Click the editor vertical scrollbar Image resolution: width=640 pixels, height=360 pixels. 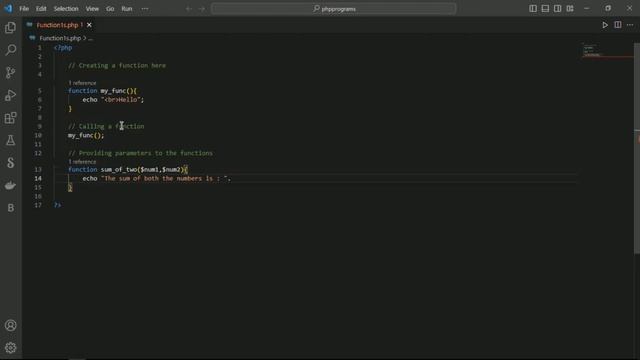coord(637,149)
